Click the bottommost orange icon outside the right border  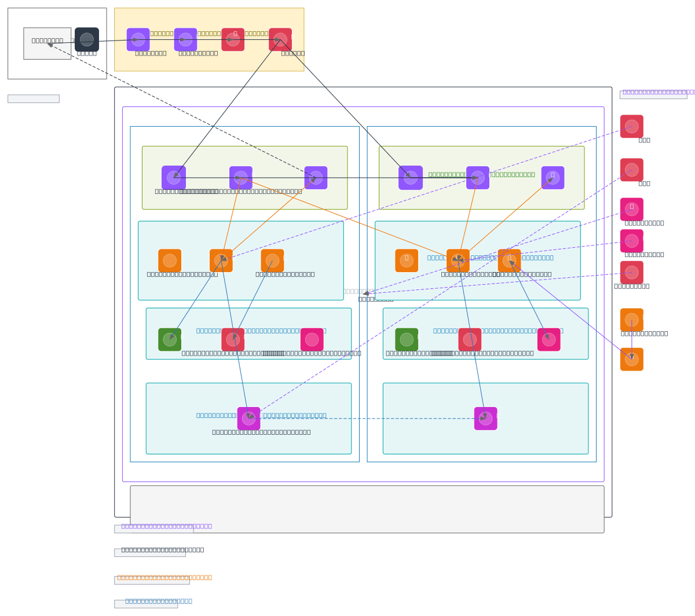631,359
